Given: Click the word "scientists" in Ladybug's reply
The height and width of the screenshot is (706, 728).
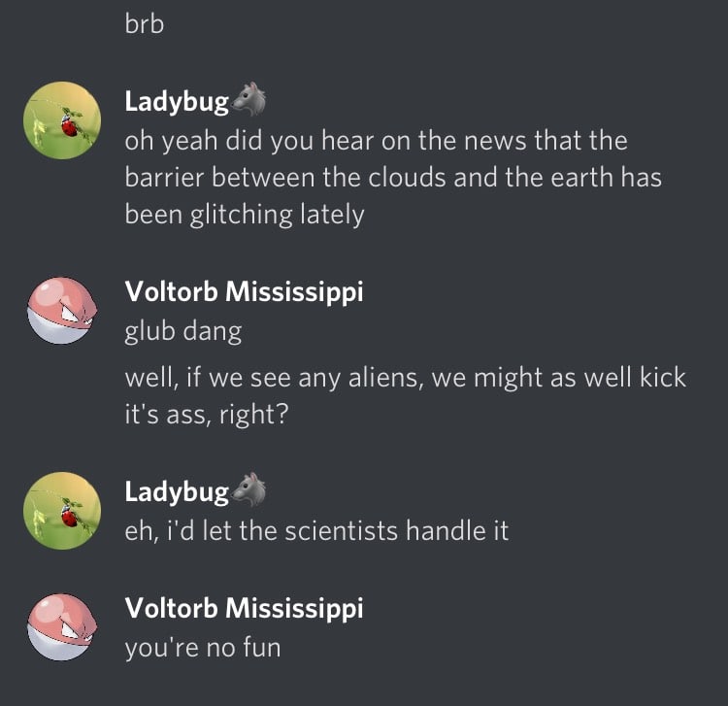Looking at the screenshot, I should 342,530.
